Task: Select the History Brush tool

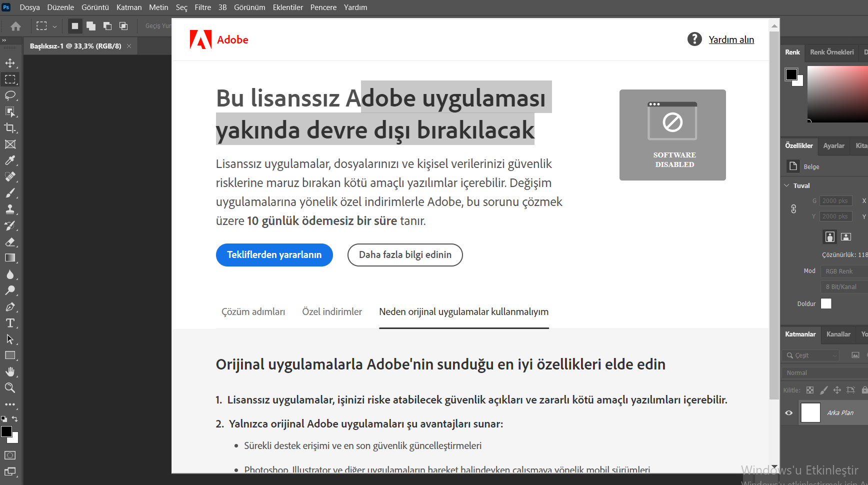Action: click(10, 225)
